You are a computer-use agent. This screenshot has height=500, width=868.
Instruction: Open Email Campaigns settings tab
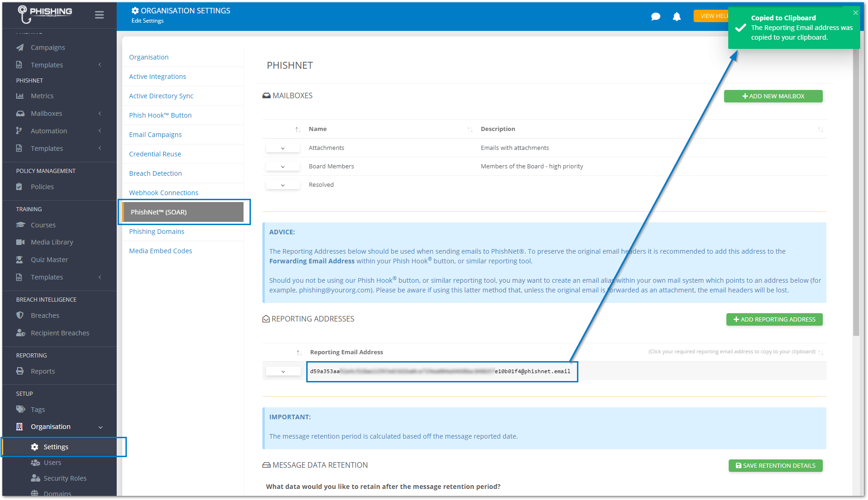point(155,135)
